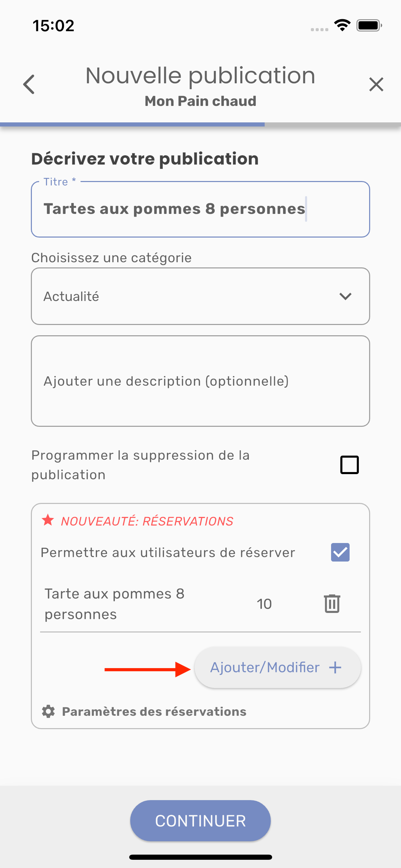Tap the Ajouter/Modifier label
This screenshot has width=401, height=868.
point(265,667)
